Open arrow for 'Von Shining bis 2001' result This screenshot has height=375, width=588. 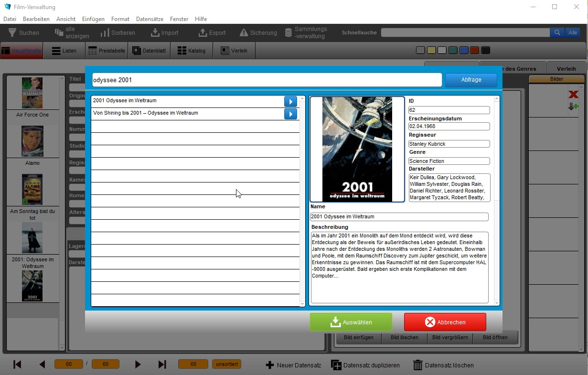(290, 114)
